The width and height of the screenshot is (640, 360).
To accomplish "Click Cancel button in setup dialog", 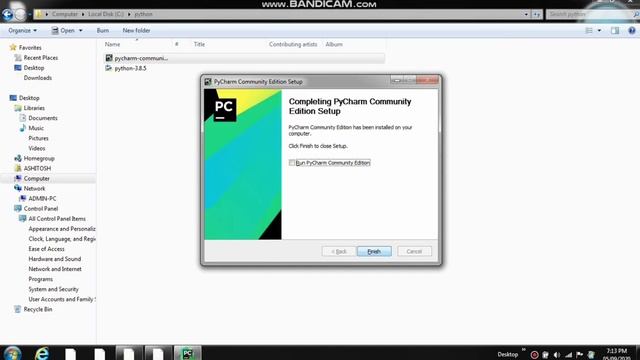I will (x=414, y=251).
